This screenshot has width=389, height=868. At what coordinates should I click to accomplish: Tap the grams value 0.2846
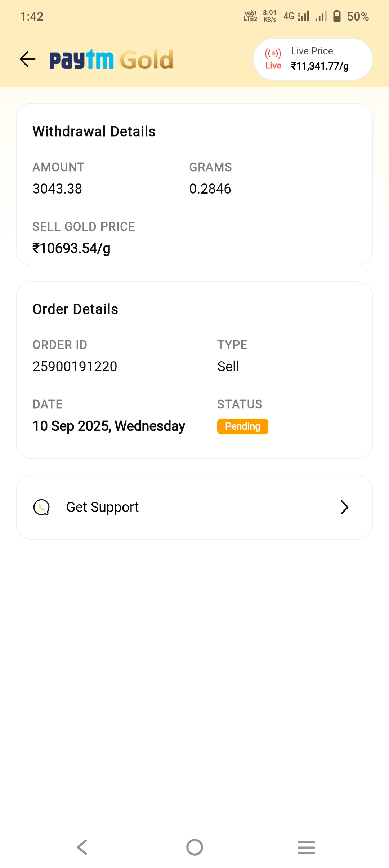click(x=210, y=189)
